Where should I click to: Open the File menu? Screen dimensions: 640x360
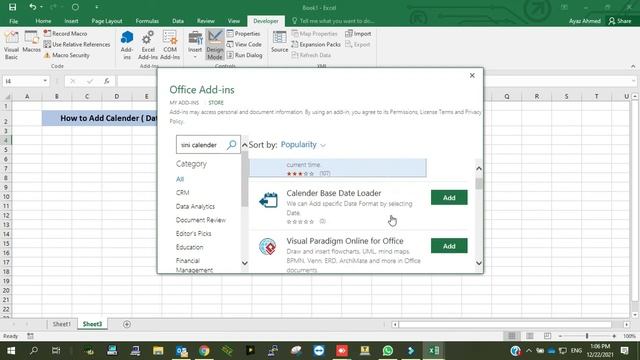[x=13, y=21]
